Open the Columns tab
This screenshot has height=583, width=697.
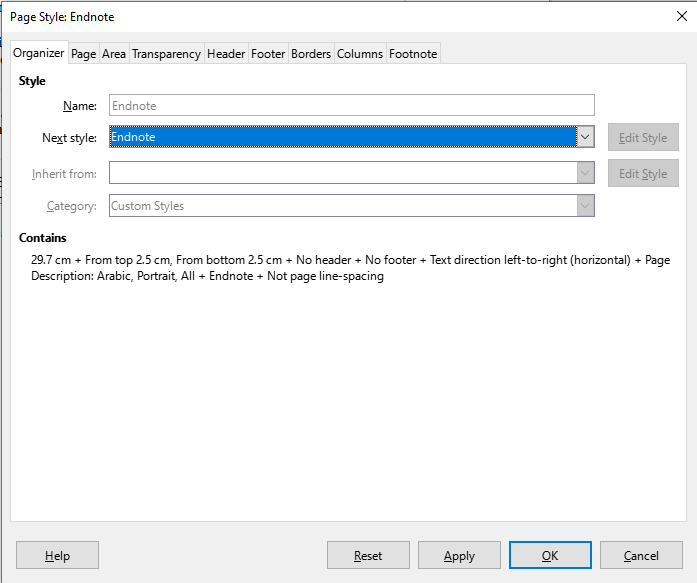360,54
